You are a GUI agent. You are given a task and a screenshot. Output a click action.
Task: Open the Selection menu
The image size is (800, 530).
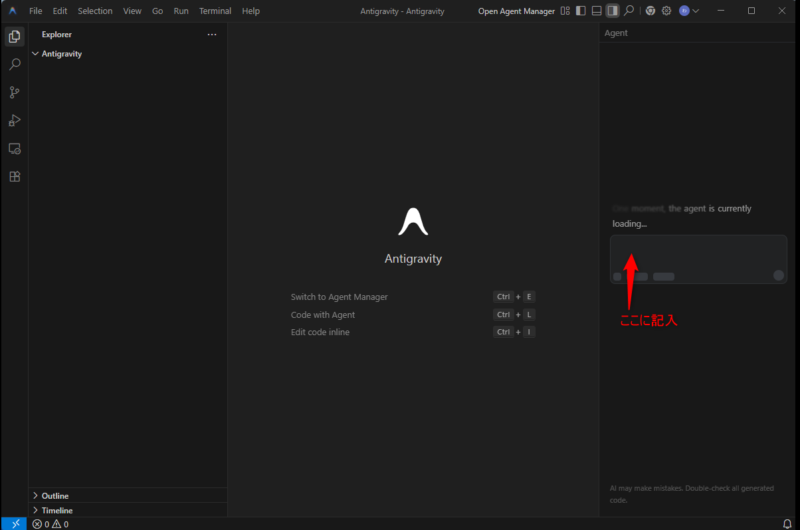click(95, 11)
